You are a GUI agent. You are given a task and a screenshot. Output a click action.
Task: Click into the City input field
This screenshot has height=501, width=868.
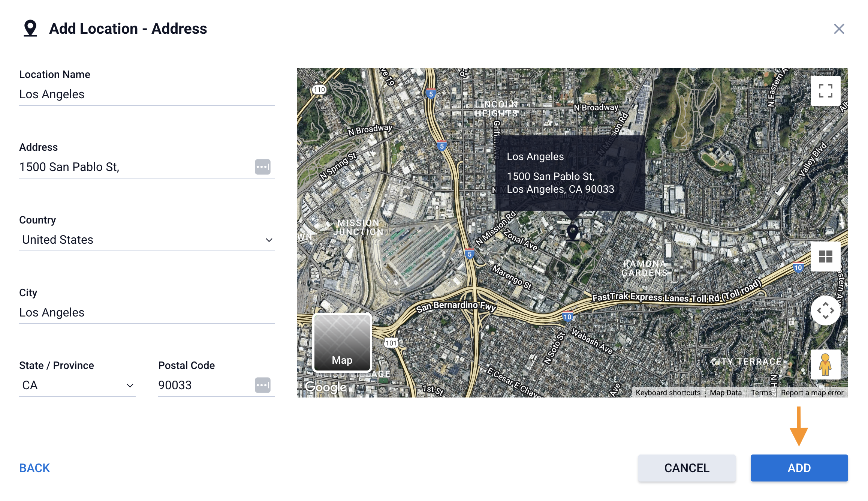click(147, 313)
